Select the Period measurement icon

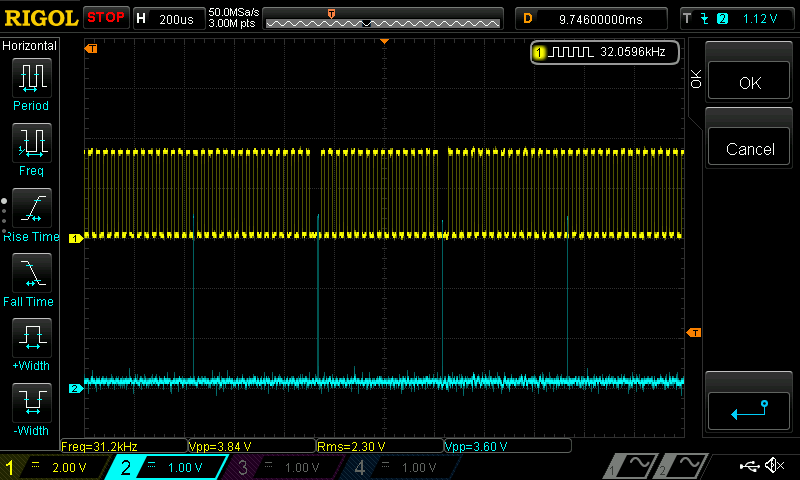point(31,77)
